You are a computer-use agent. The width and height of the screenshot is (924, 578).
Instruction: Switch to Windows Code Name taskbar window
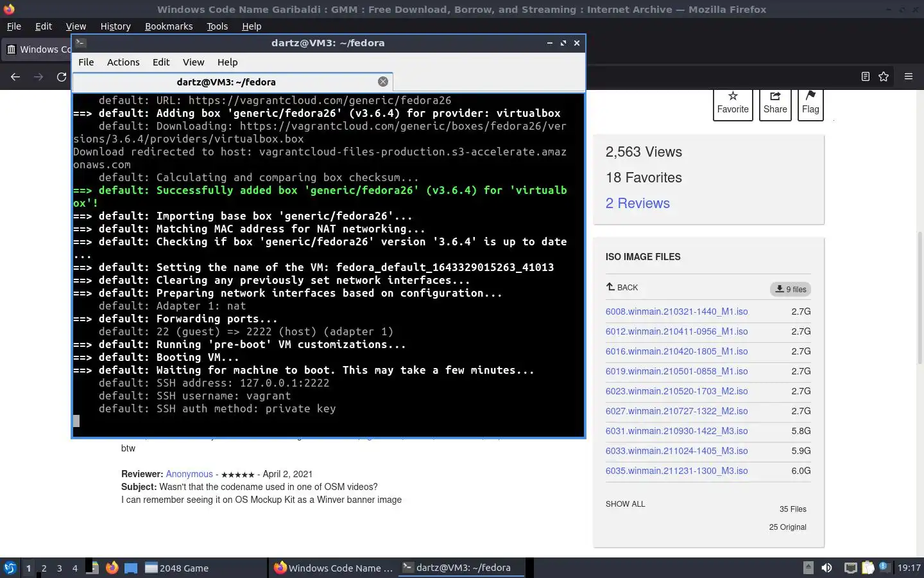point(334,568)
